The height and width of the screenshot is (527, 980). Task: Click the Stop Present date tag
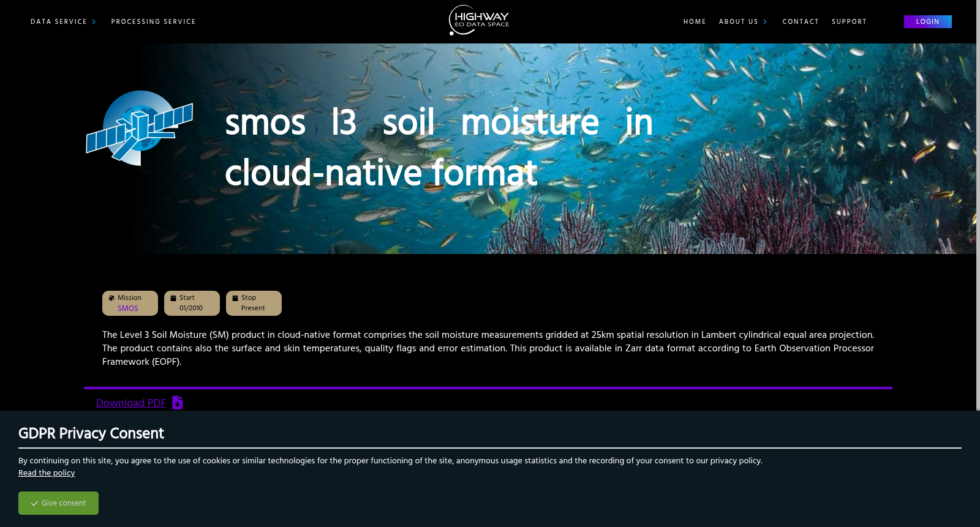tap(254, 303)
